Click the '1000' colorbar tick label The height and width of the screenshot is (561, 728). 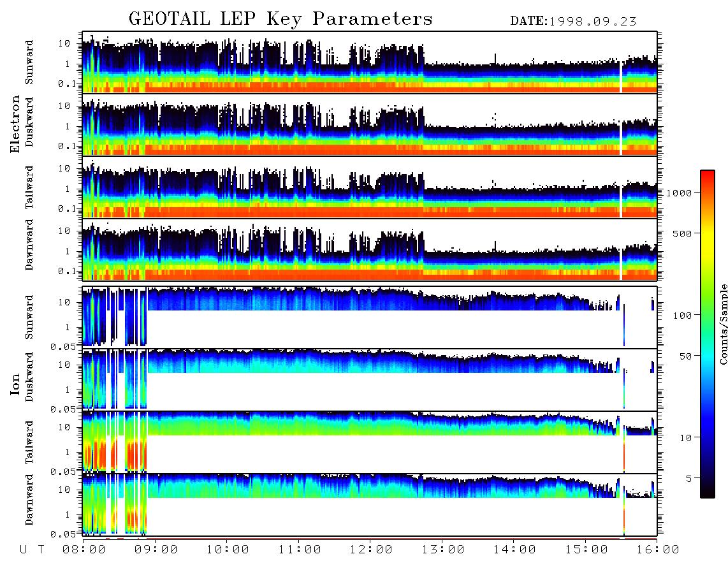[x=680, y=193]
